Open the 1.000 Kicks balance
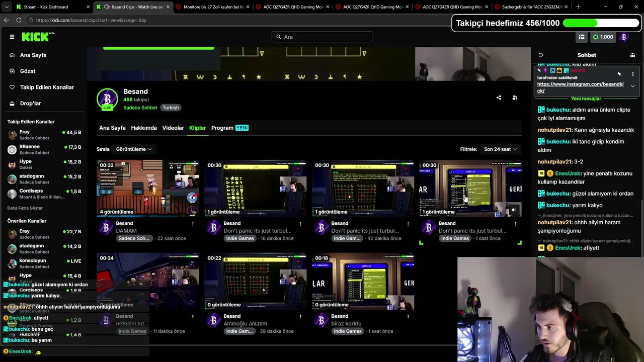The image size is (644, 362). (x=603, y=37)
